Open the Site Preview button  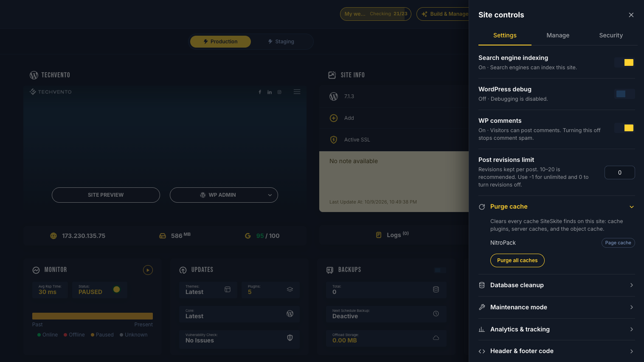[x=106, y=195]
